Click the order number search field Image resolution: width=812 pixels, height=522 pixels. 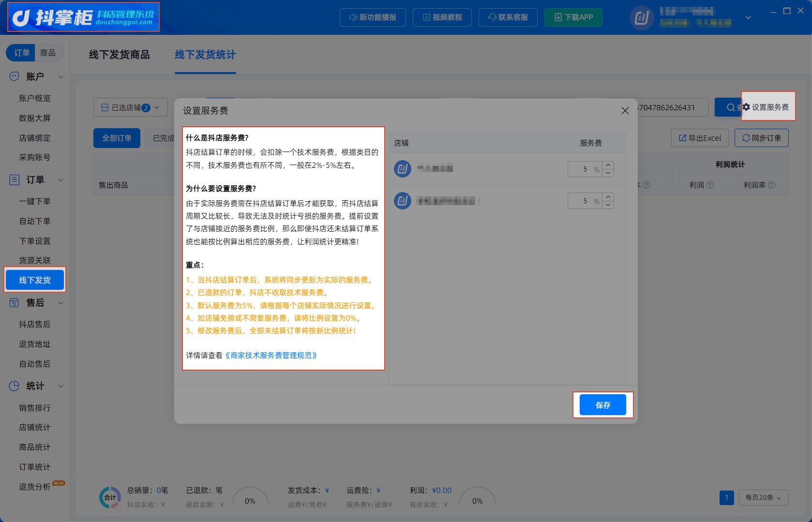pos(673,107)
